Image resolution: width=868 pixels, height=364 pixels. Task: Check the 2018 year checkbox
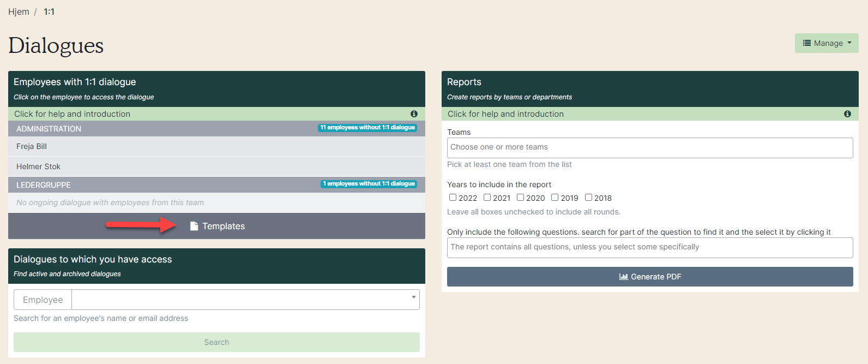click(x=588, y=198)
